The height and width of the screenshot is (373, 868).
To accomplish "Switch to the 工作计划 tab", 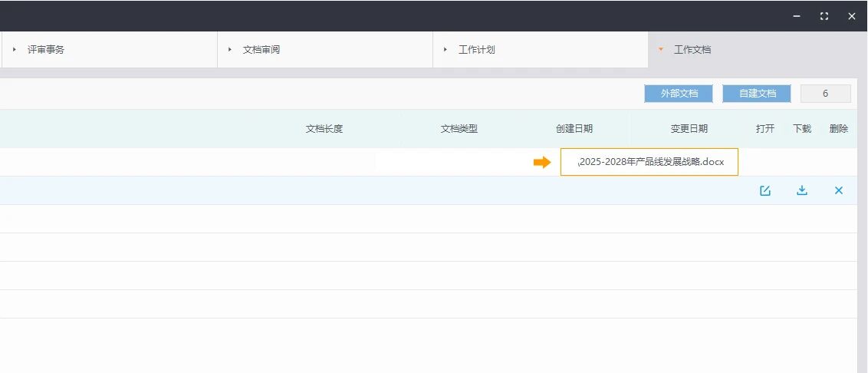I will (x=541, y=49).
